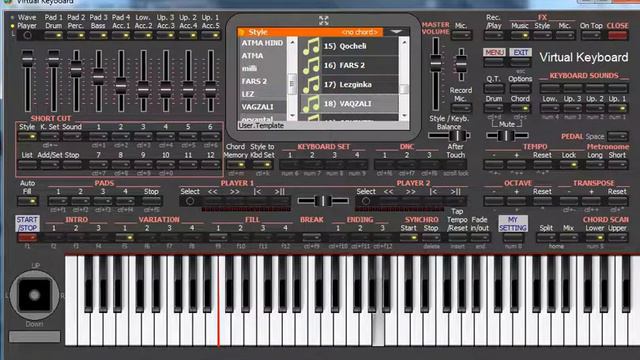Toggle Style to Kbd Set switch

[262, 165]
